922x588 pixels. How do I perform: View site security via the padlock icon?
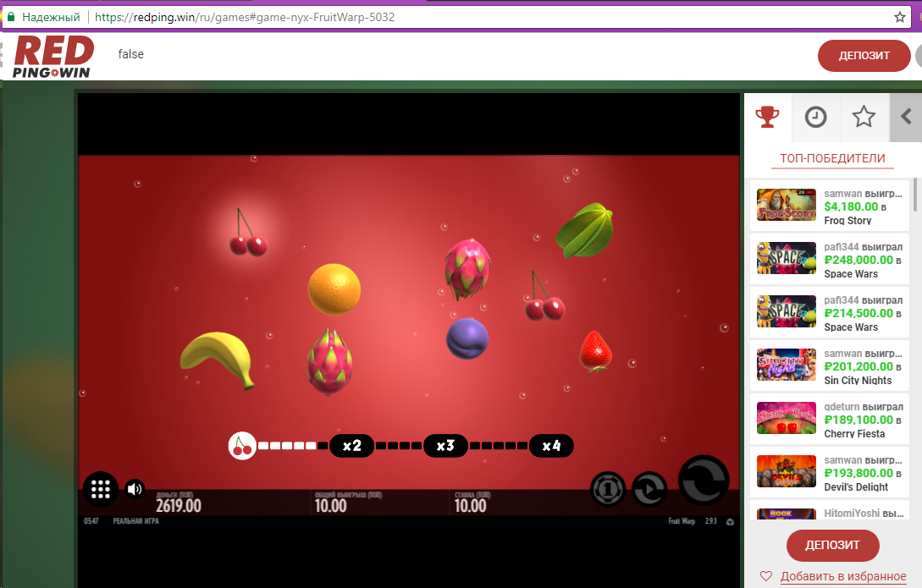[11, 17]
